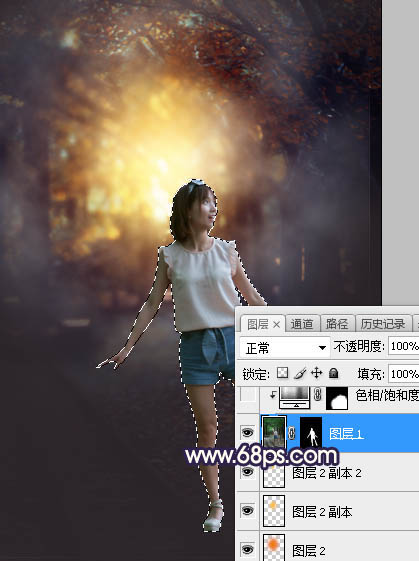The width and height of the screenshot is (419, 561).
Task: Select the 图层 2 副本 layer thumbnail
Action: pyautogui.click(x=274, y=511)
